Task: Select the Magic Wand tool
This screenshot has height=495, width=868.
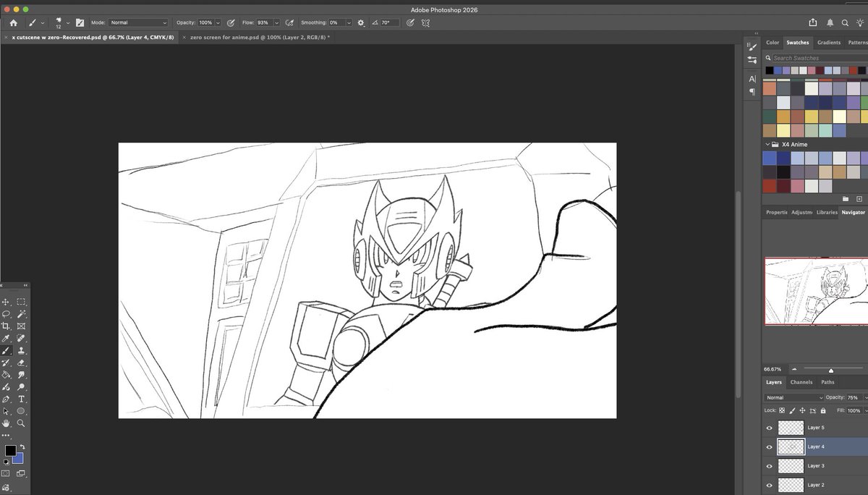Action: click(x=21, y=314)
